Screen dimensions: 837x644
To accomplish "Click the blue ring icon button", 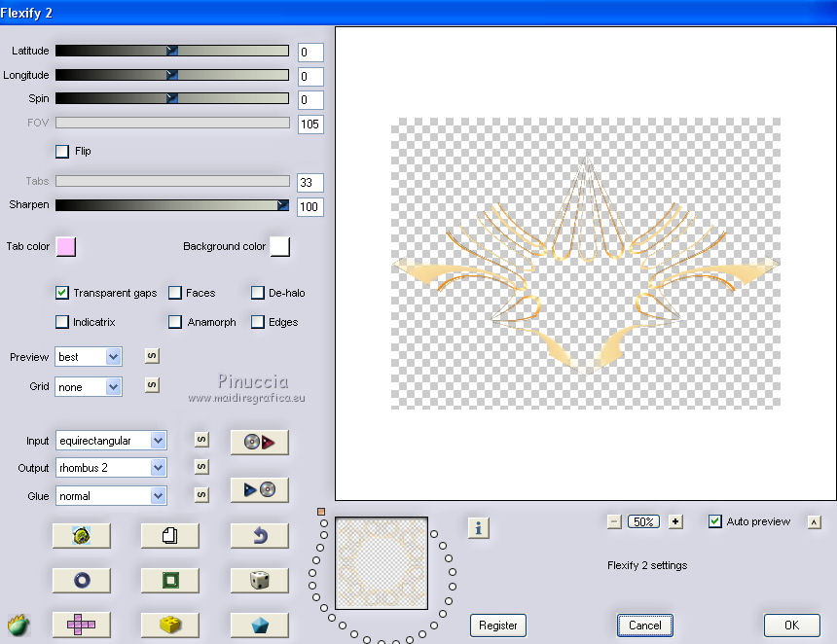I will [x=81, y=580].
